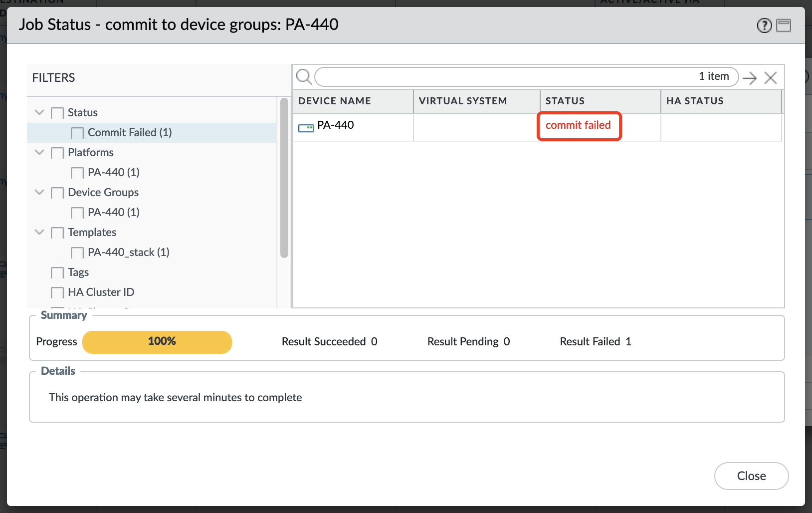Click the Commit Failed (1) filter label
The height and width of the screenshot is (513, 812).
[x=130, y=133]
